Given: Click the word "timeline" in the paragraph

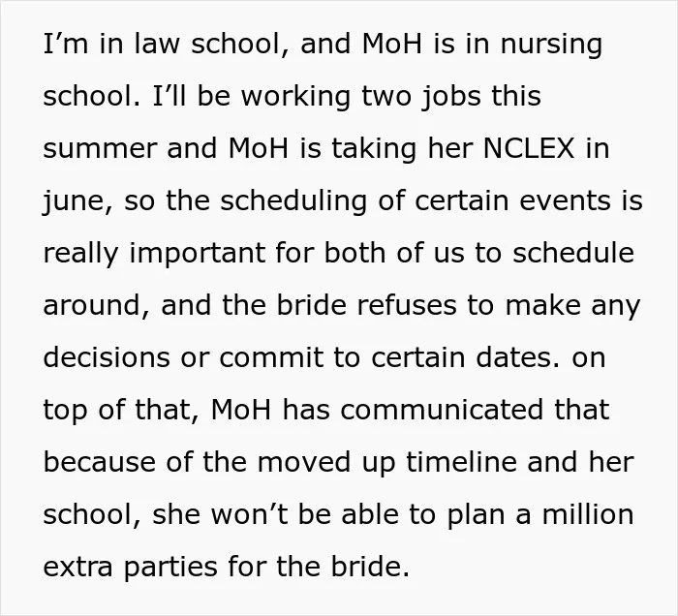Looking at the screenshot, I should click(x=461, y=462).
